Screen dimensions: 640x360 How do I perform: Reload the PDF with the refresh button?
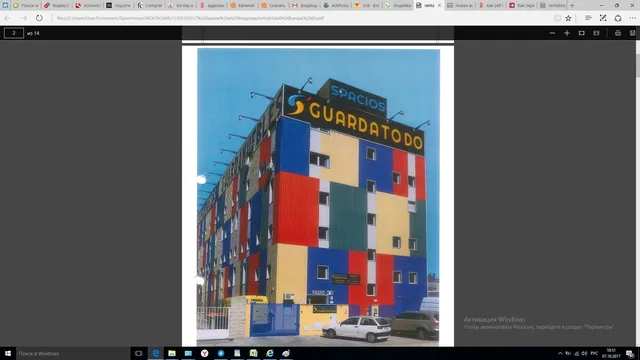click(39, 18)
